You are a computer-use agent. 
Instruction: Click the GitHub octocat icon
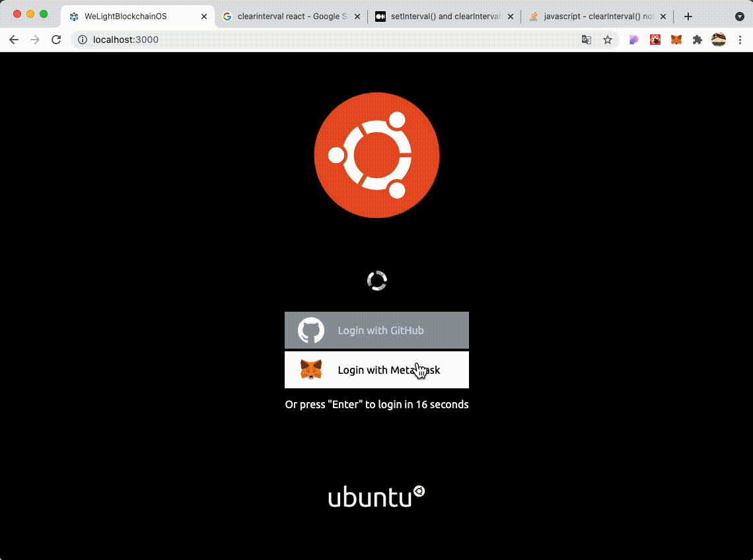tap(311, 330)
